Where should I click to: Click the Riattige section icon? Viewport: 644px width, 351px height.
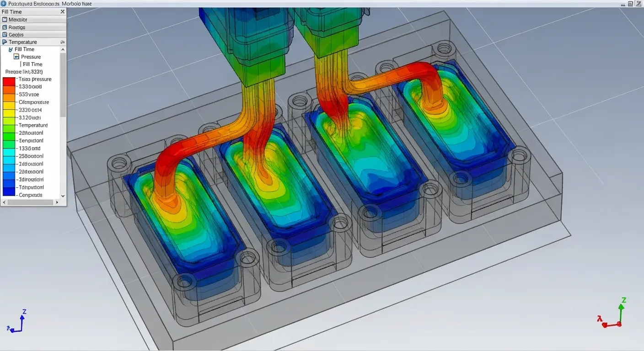click(x=5, y=27)
